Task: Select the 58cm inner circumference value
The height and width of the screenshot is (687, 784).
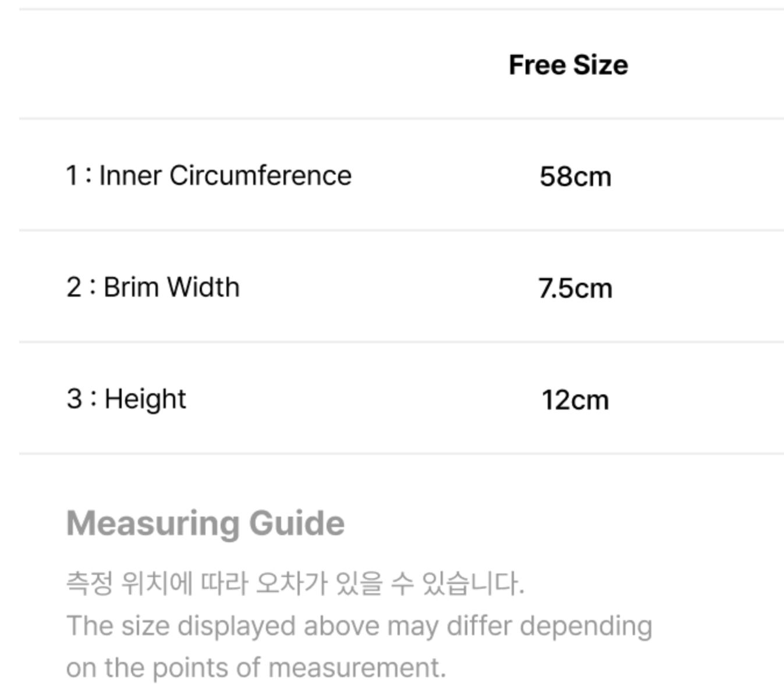Action: 575,176
